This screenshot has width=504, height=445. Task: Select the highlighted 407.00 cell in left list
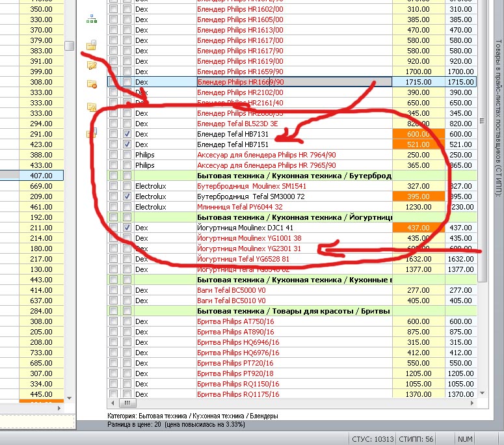pos(41,176)
